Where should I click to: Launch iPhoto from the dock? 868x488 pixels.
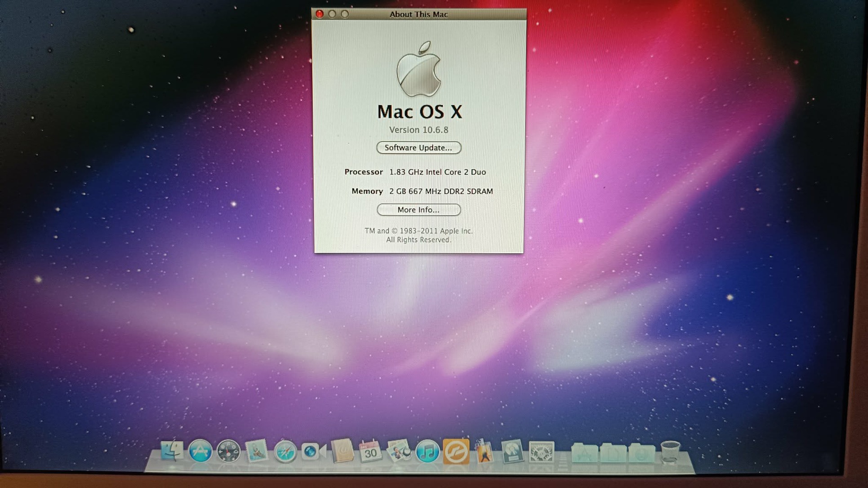(x=399, y=451)
